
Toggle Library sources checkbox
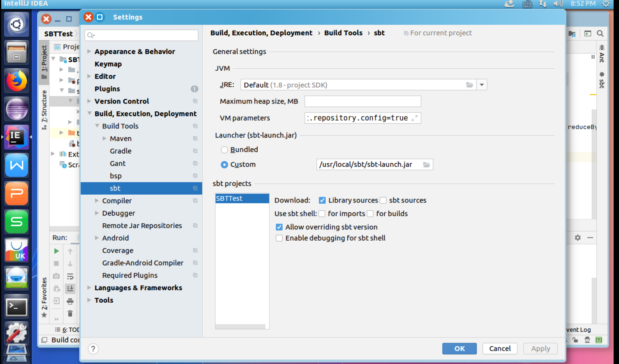[322, 200]
